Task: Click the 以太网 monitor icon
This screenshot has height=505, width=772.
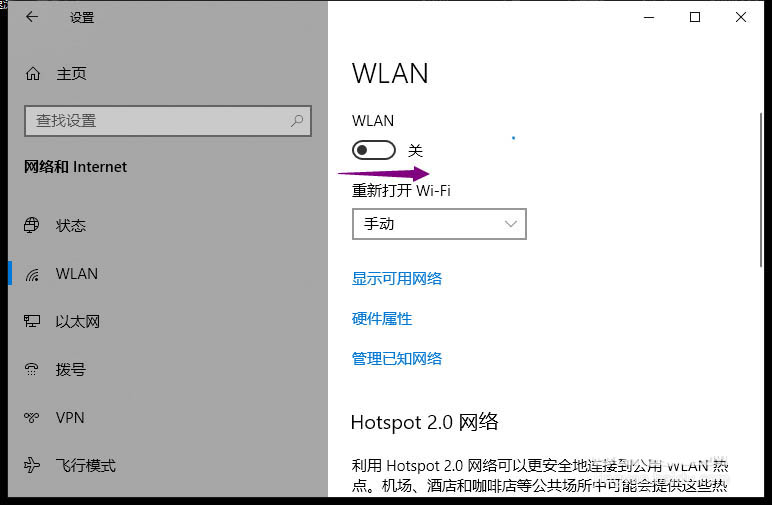Action: [x=32, y=321]
